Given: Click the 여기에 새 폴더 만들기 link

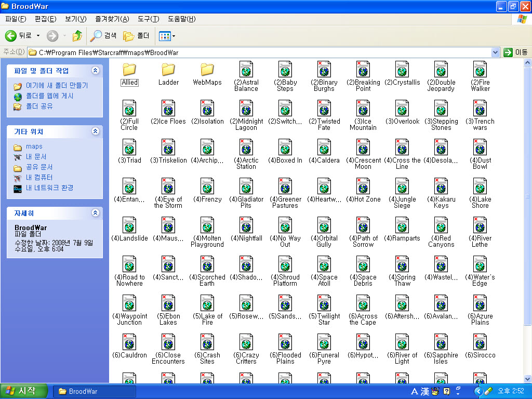Looking at the screenshot, I should click(x=57, y=86).
